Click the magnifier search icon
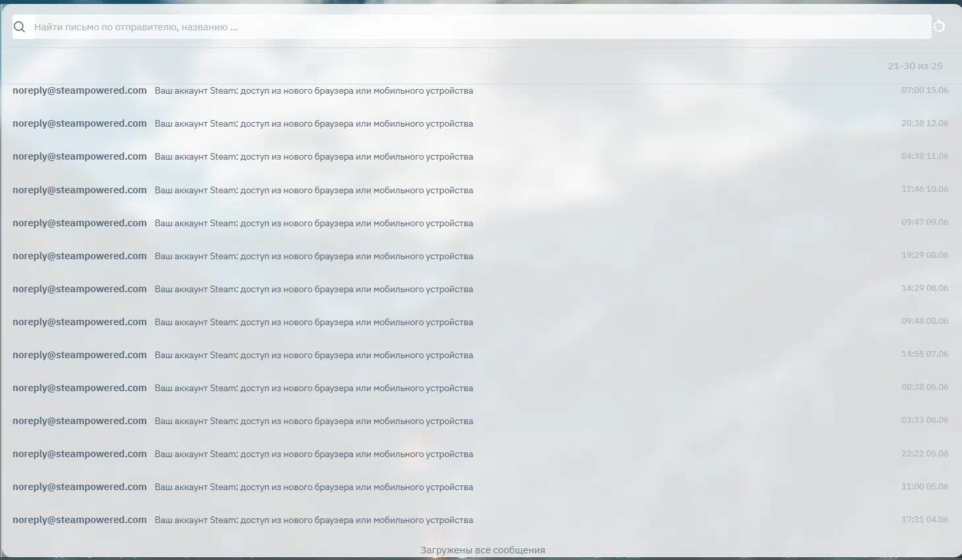This screenshot has width=962, height=560. tap(20, 27)
